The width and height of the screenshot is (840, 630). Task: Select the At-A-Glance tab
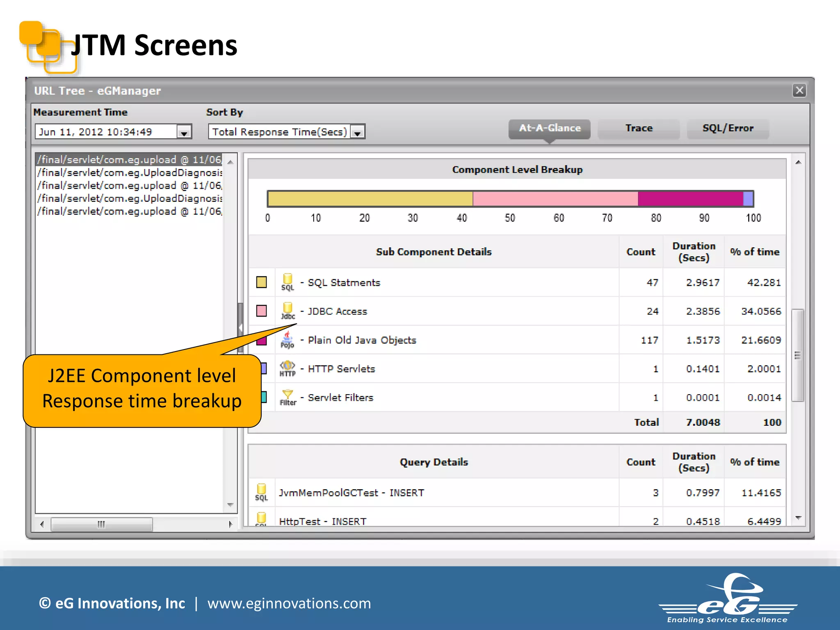[x=550, y=128]
